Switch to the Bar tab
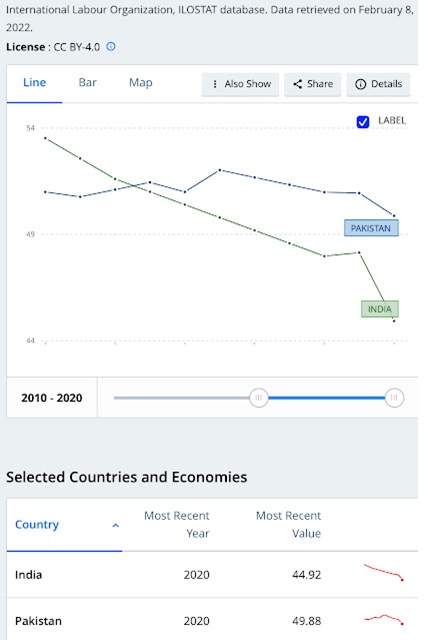The image size is (428, 640). [x=87, y=82]
